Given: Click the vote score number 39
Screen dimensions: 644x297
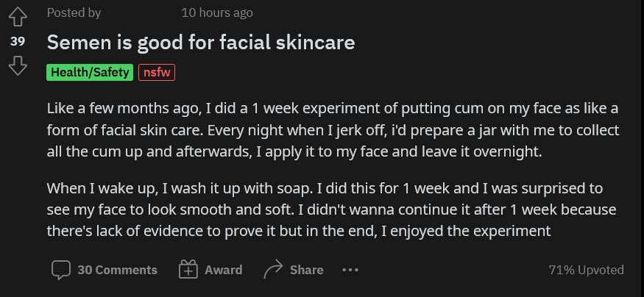Looking at the screenshot, I should [18, 41].
